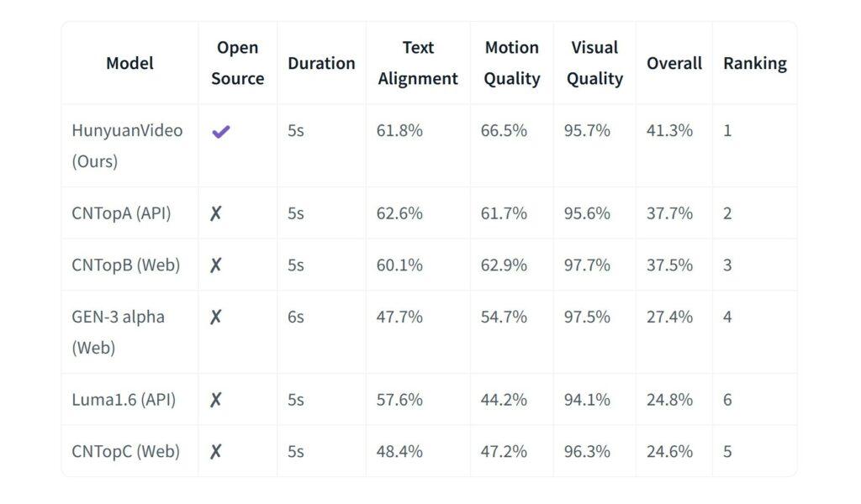Viewport: 861px width, 504px height.
Task: Click the X icon in CNTopA row
Action: 216,213
